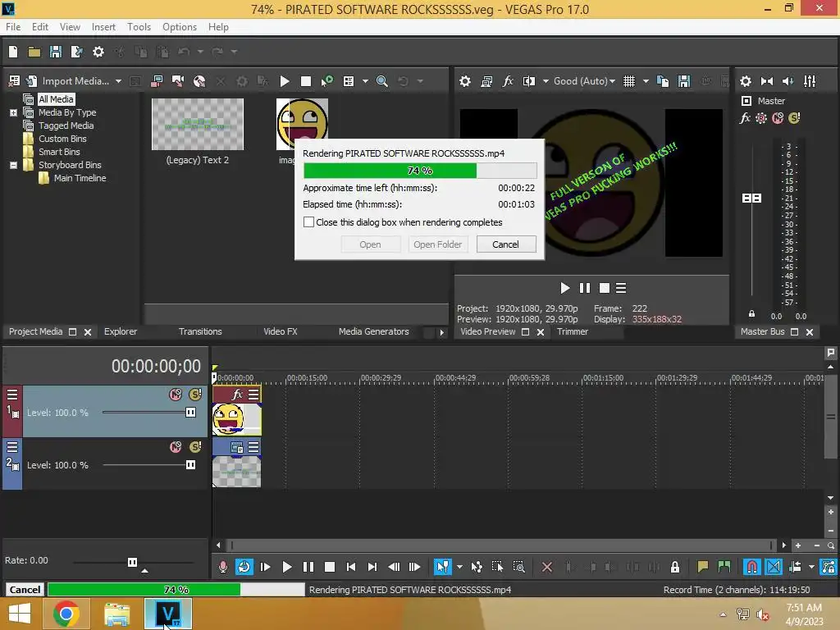The width and height of the screenshot is (840, 630).
Task: Open the edit tool dropdown arrow in transport bar
Action: pos(459,567)
